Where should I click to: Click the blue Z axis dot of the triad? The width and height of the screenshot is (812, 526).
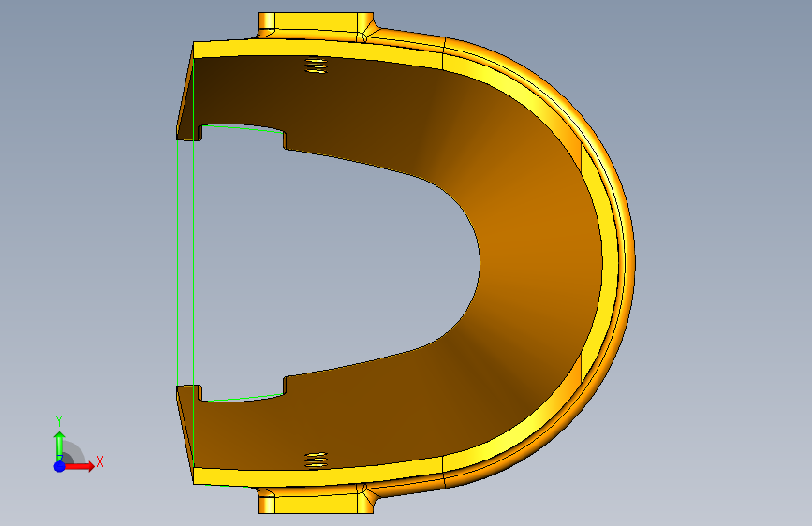pos(60,466)
